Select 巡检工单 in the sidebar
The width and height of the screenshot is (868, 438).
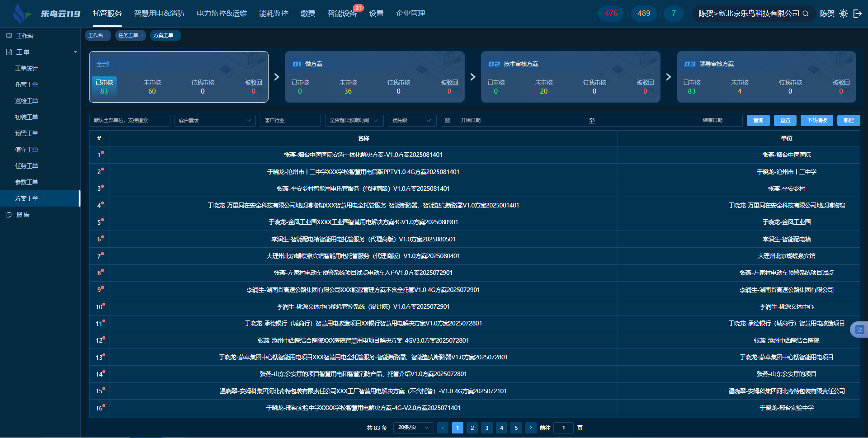26,101
